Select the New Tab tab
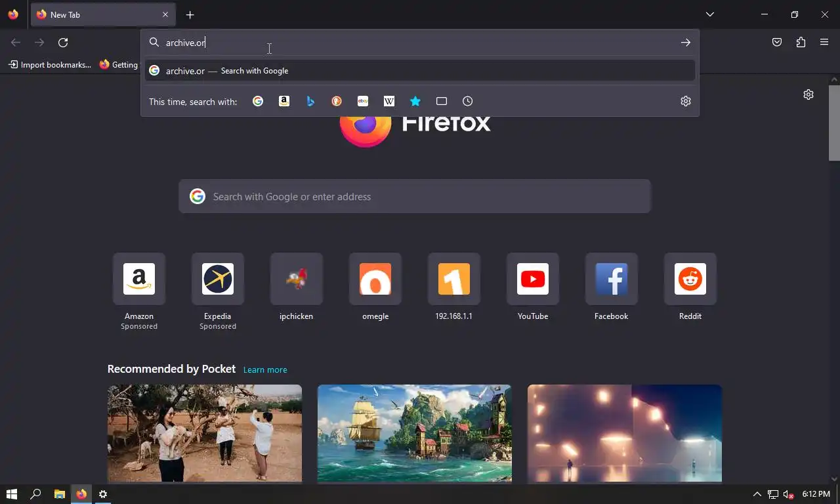Viewport: 840px width, 504px height. click(x=103, y=14)
